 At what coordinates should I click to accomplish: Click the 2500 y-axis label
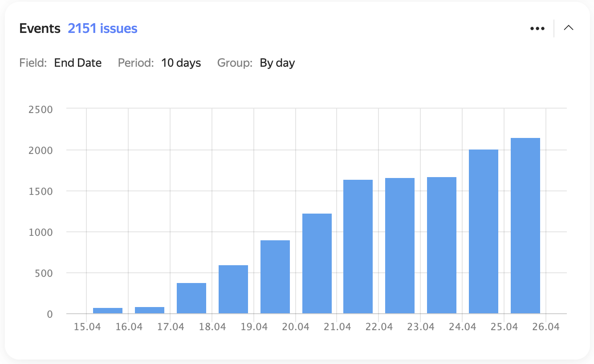(x=41, y=109)
